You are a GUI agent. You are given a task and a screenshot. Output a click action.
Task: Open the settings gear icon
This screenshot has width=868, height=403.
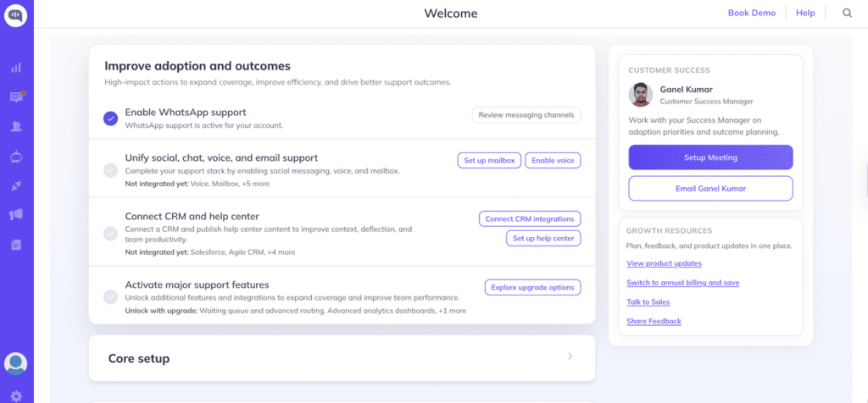click(x=16, y=396)
